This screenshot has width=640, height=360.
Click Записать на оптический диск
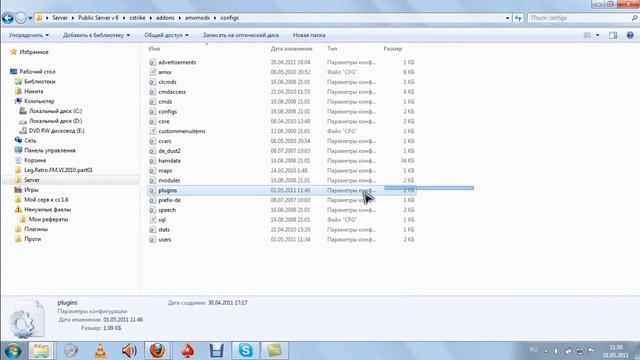pos(241,36)
